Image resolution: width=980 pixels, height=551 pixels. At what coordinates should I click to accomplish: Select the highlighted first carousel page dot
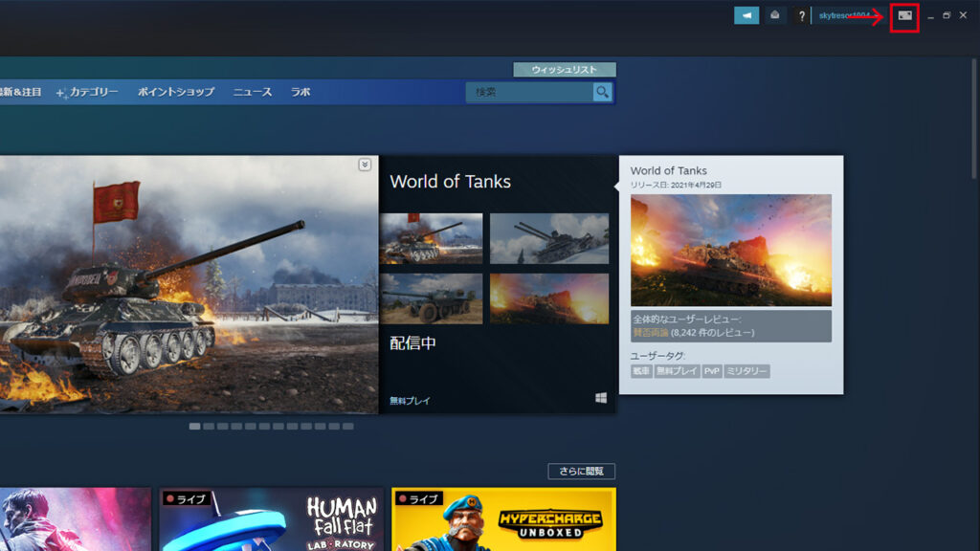[195, 426]
